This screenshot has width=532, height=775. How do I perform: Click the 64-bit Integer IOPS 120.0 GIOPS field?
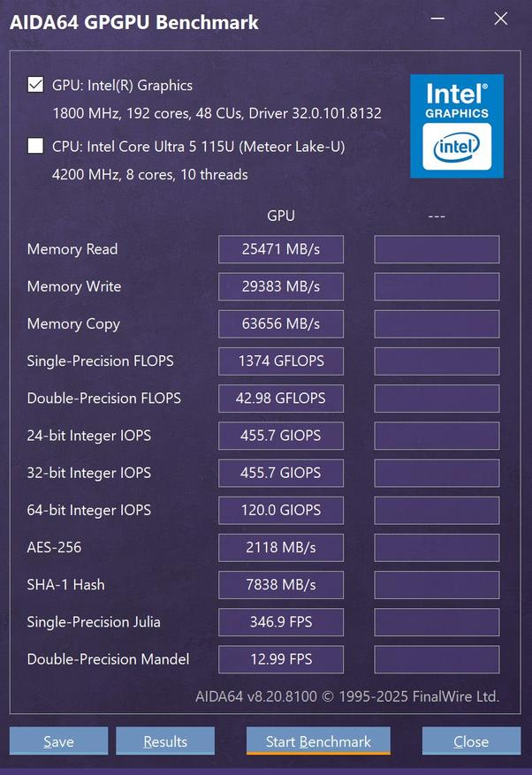click(281, 510)
